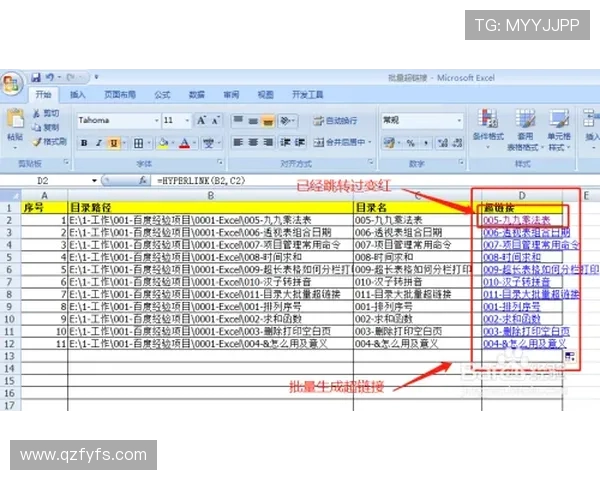This screenshot has height=480, width=600.
Task: Click the Save icon in quick access toolbar
Action: pyautogui.click(x=36, y=77)
